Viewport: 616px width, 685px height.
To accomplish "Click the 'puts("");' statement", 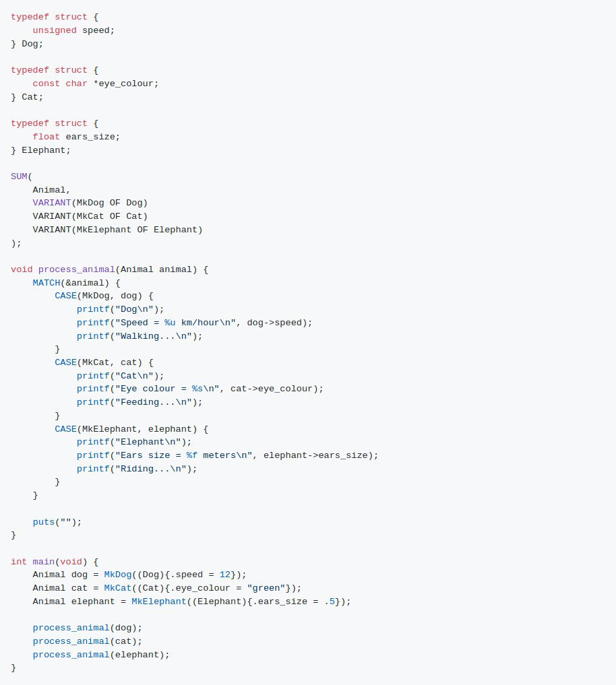I will tap(57, 523).
